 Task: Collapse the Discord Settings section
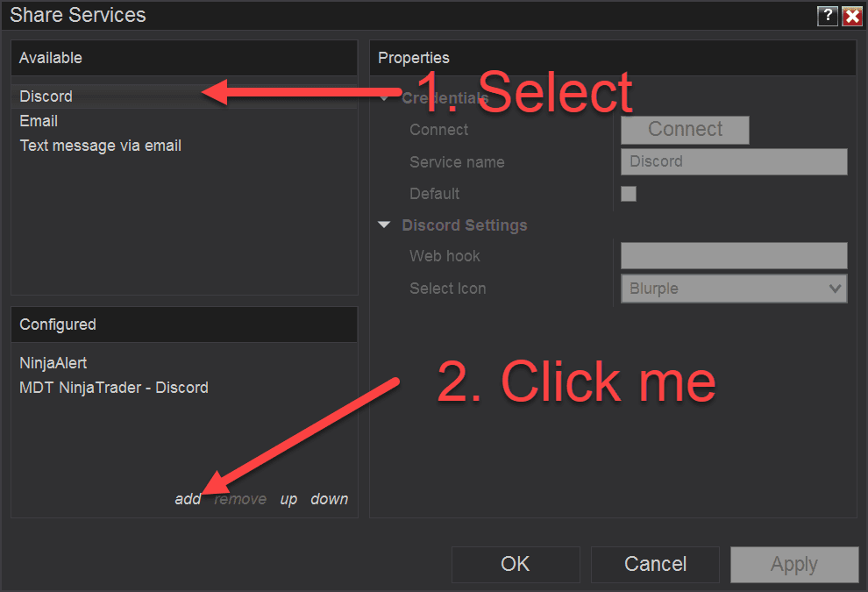point(384,225)
